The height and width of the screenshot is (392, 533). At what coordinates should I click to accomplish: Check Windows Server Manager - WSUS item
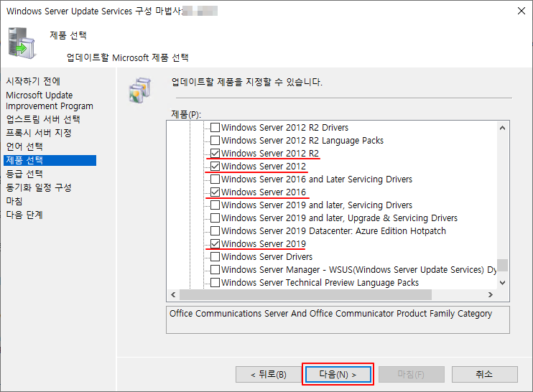pyautogui.click(x=215, y=269)
